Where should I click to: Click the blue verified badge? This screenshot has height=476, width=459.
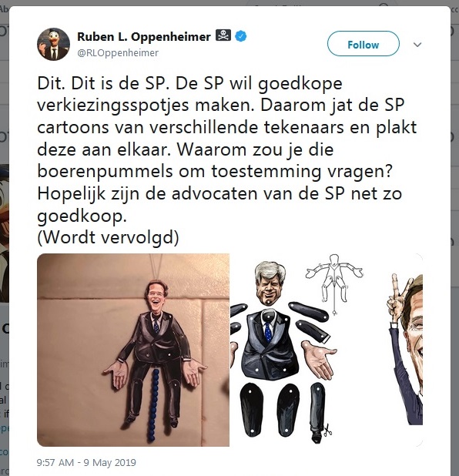(241, 36)
